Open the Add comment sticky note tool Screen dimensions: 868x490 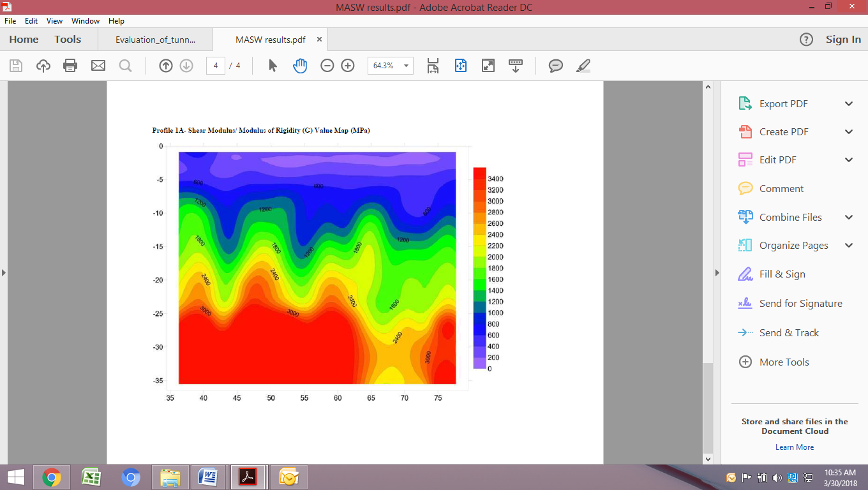[556, 66]
